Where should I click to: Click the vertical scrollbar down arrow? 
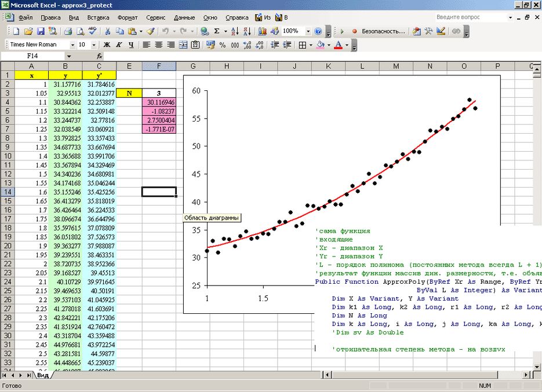coord(536,367)
